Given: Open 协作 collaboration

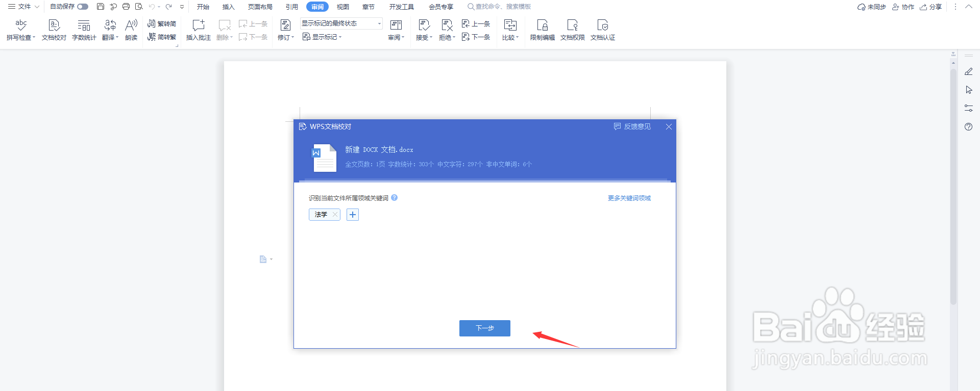Looking at the screenshot, I should point(903,7).
